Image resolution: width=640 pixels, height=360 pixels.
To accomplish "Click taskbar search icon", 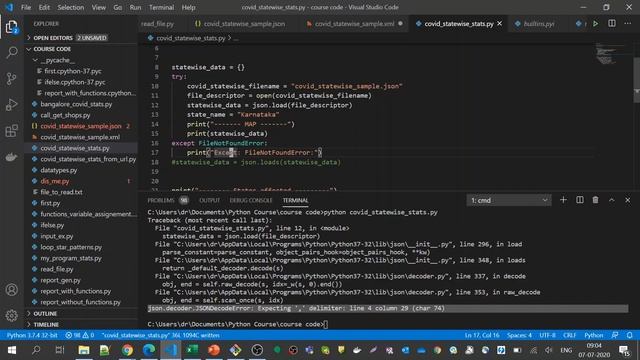I will tap(36, 350).
